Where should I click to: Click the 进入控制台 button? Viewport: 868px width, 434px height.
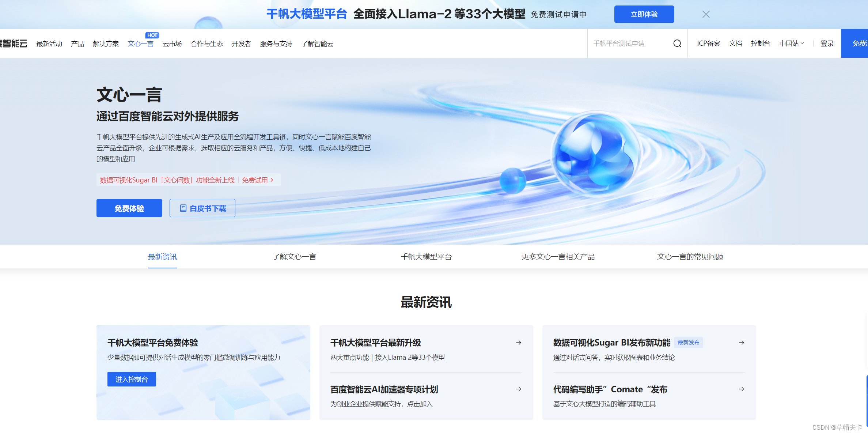132,379
